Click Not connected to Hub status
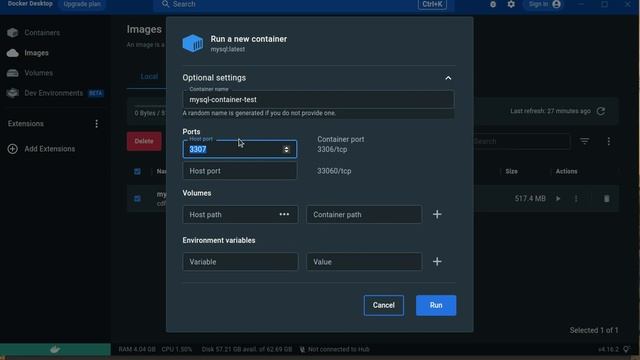This screenshot has width=640, height=360. 335,349
